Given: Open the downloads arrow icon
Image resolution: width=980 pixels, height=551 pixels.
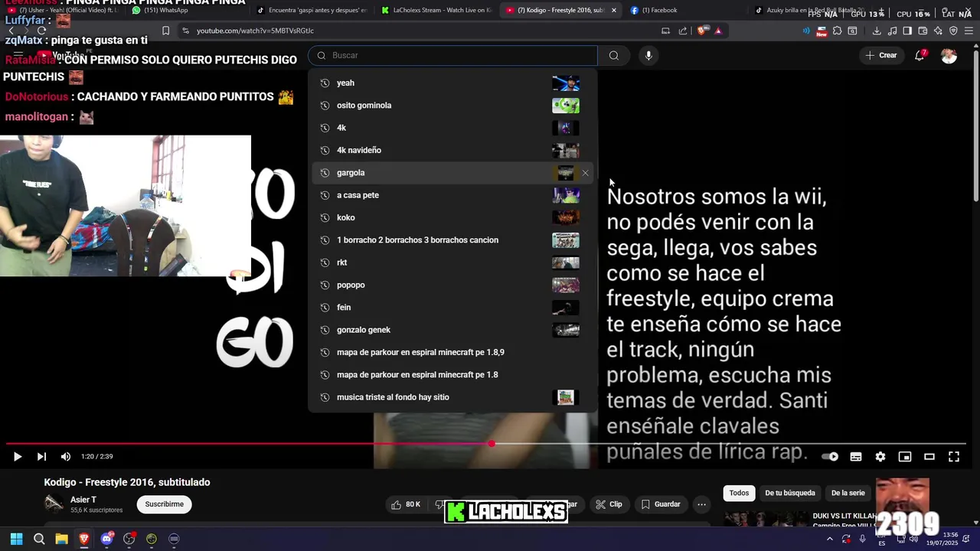Looking at the screenshot, I should [877, 31].
